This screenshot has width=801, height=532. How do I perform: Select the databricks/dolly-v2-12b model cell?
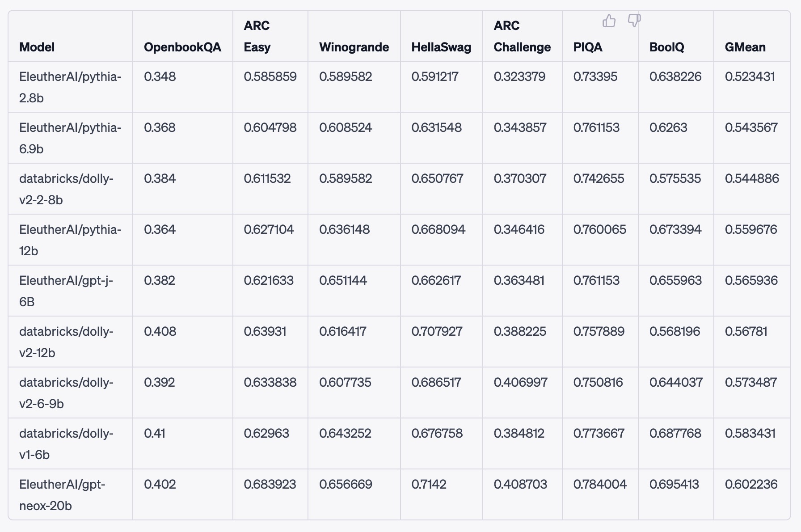point(66,342)
